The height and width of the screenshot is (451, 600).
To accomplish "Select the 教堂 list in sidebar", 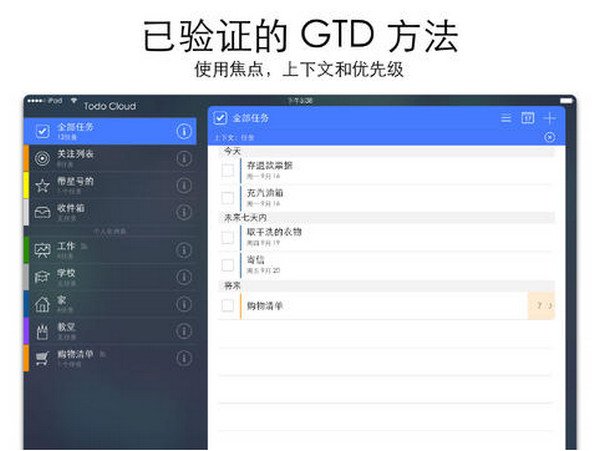I will (110, 331).
